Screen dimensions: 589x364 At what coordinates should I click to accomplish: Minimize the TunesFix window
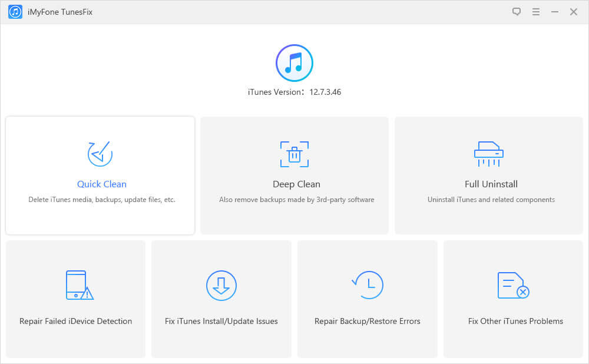click(554, 12)
